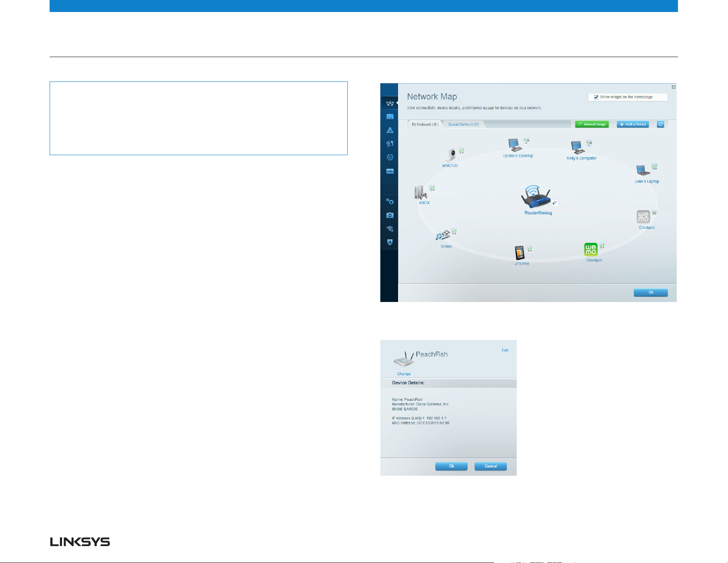Open Guest Access in the sidebar
Viewport: 728px width, 563px height.
[390, 117]
